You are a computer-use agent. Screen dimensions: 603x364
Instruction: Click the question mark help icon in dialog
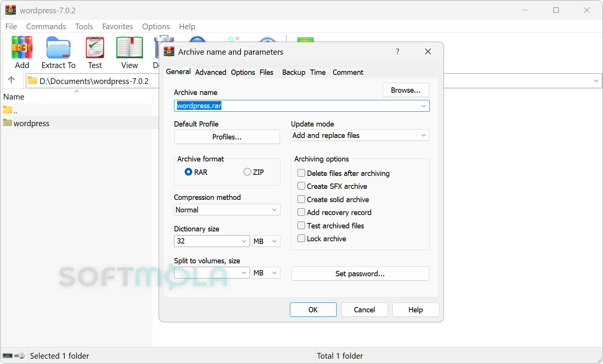397,51
